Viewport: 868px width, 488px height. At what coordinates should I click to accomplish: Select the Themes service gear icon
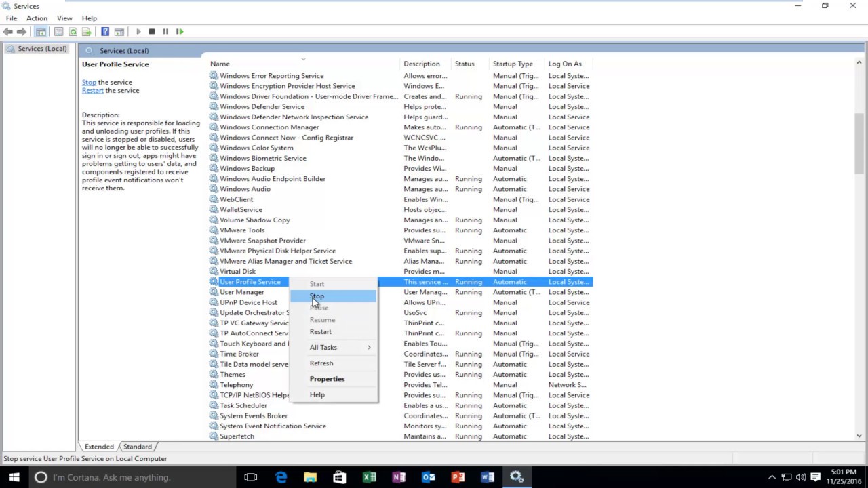pos(214,375)
